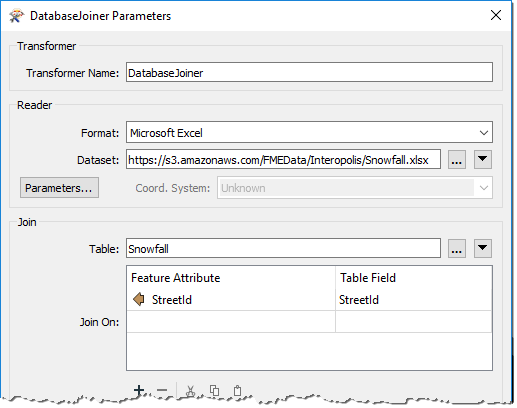Click the empty second Feature Attribute row

[x=231, y=322]
